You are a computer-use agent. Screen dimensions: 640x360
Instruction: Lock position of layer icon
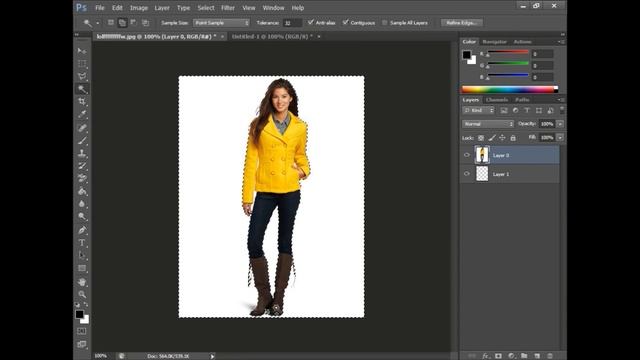pyautogui.click(x=502, y=138)
